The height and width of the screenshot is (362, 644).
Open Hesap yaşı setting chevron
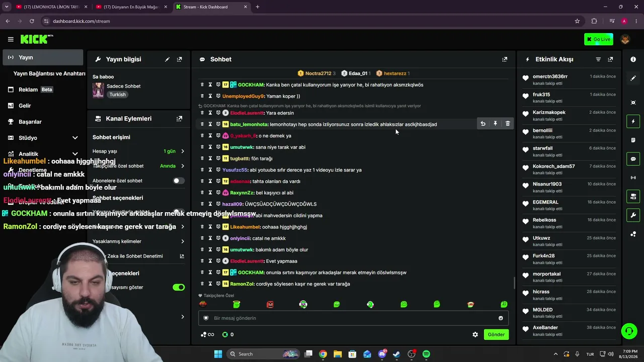pyautogui.click(x=183, y=151)
